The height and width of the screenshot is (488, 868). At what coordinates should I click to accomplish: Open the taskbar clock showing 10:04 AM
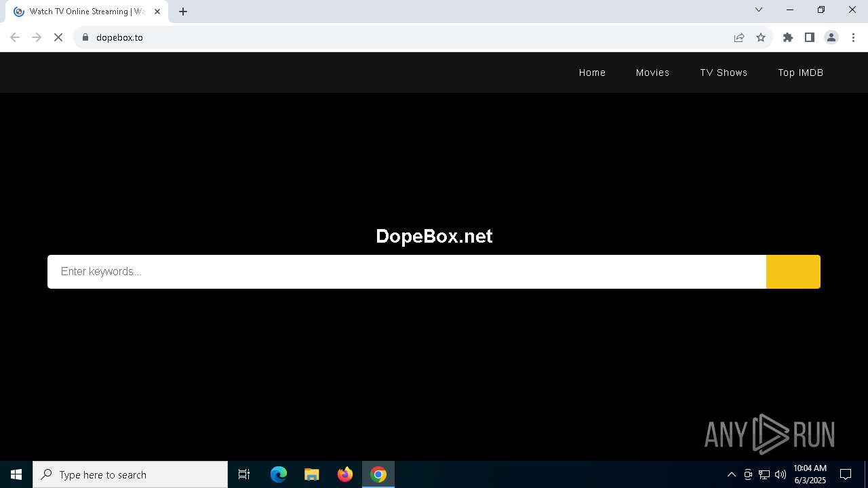tap(810, 474)
